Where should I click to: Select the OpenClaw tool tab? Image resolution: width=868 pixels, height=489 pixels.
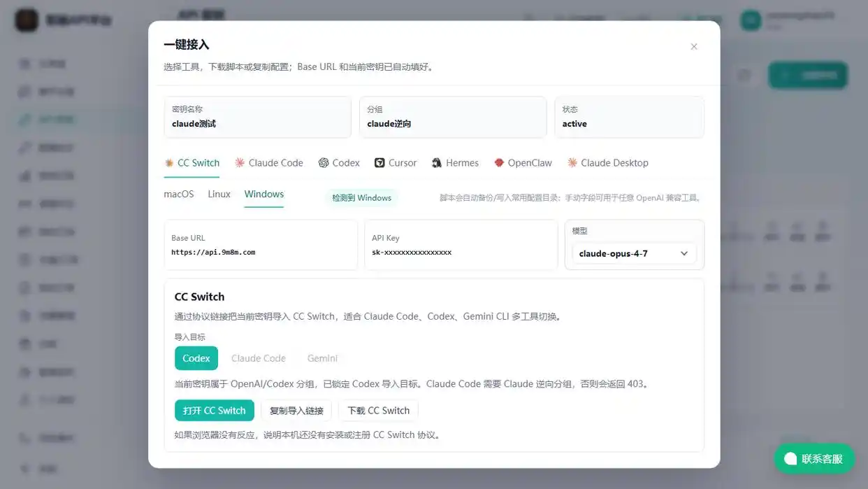[x=523, y=163]
